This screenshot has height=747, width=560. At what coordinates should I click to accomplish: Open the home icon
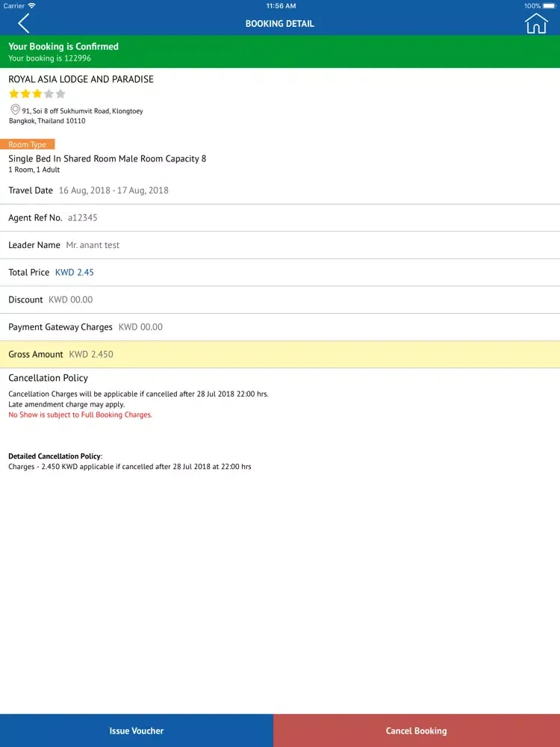click(x=536, y=23)
